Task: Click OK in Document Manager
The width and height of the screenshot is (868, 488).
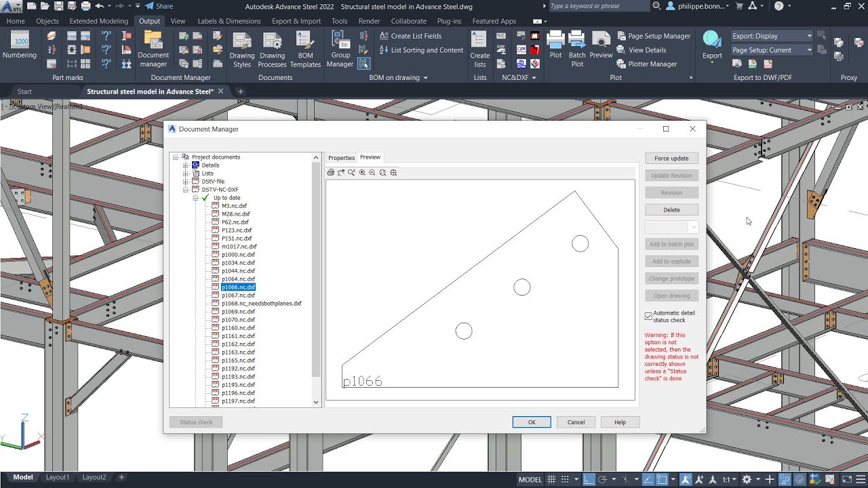Action: (x=532, y=422)
